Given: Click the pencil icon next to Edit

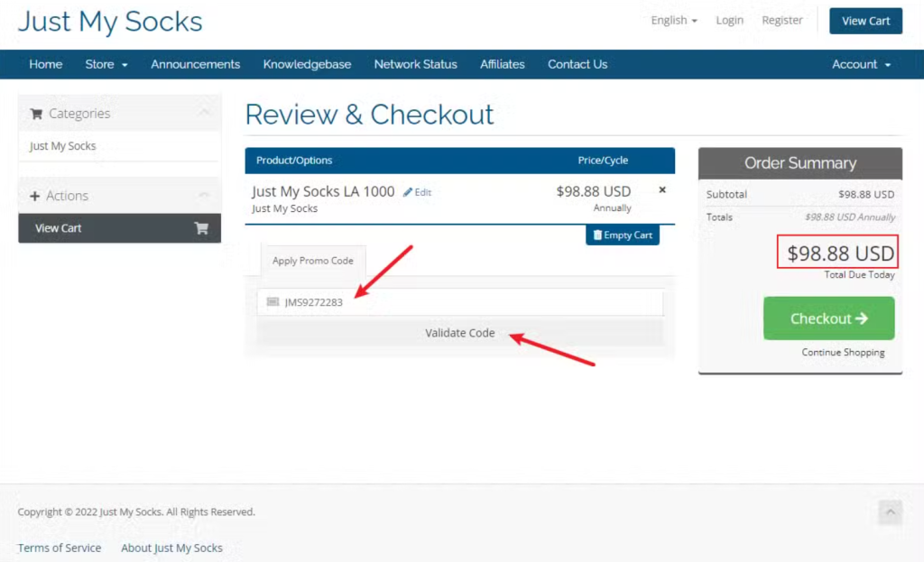Looking at the screenshot, I should [408, 192].
